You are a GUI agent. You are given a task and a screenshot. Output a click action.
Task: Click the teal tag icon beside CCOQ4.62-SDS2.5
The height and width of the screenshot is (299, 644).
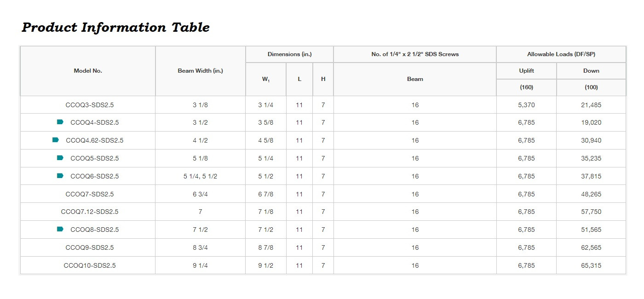55,140
